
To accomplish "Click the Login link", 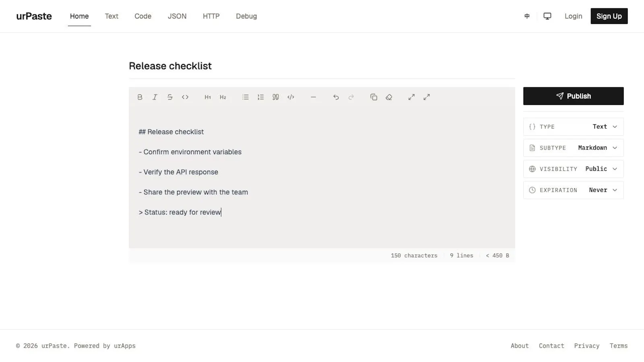I will 573,16.
